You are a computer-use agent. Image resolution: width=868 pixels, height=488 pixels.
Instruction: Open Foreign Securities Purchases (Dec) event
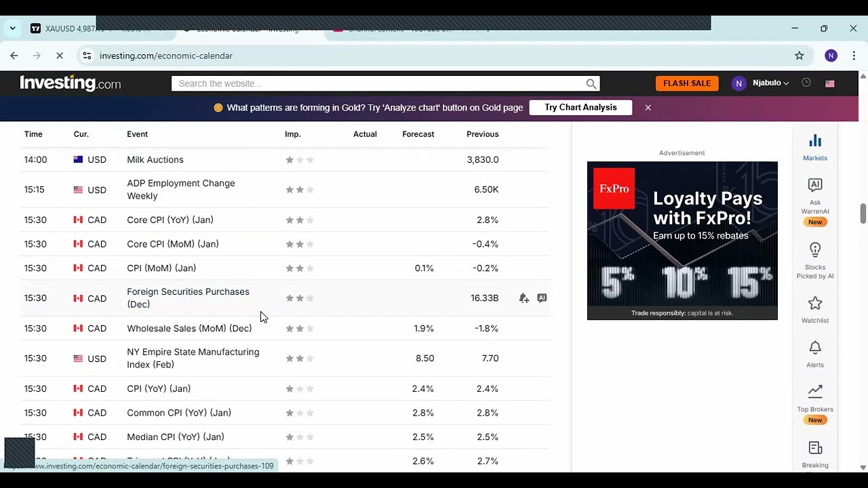pos(188,298)
